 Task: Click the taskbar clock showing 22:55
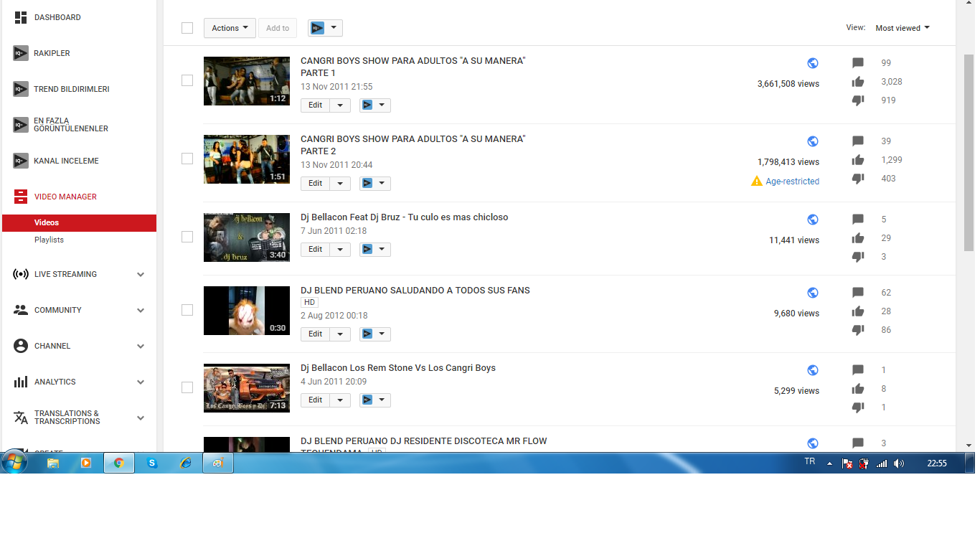coord(937,463)
